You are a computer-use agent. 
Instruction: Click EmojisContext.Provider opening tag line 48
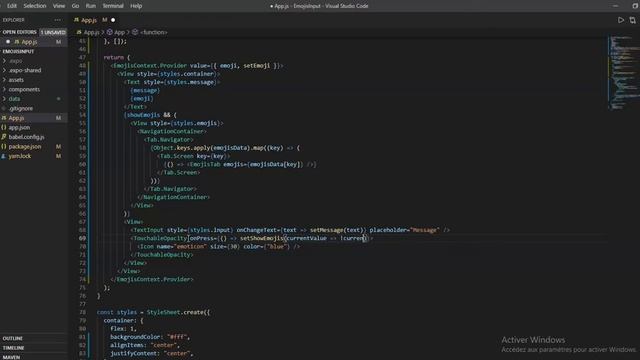click(x=150, y=66)
